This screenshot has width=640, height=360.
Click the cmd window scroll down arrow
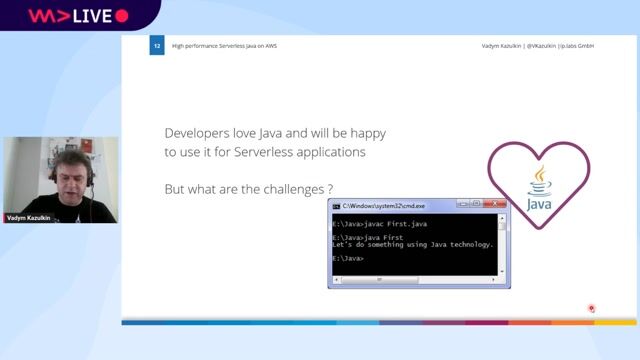tap(502, 271)
